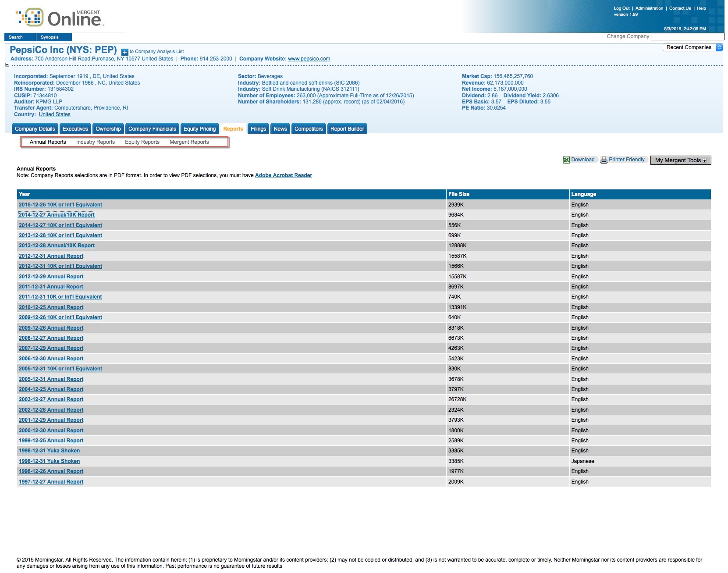Screen dimensions: 728x573
Task: Select Industry Reports sub-tab
Action: click(x=96, y=142)
